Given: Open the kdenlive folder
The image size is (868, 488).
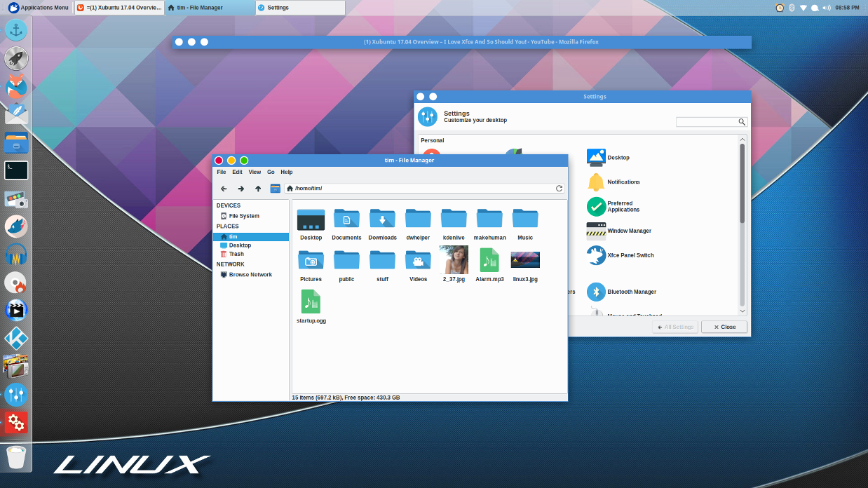Looking at the screenshot, I should point(454,224).
